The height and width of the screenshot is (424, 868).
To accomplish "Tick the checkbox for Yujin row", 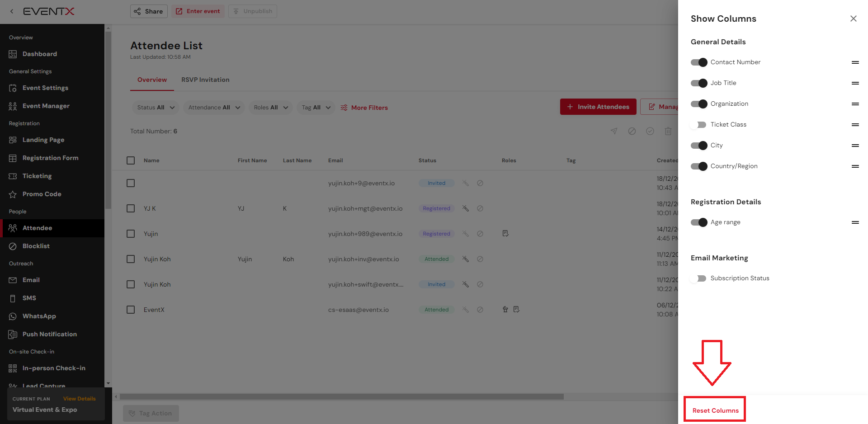I will click(x=131, y=234).
